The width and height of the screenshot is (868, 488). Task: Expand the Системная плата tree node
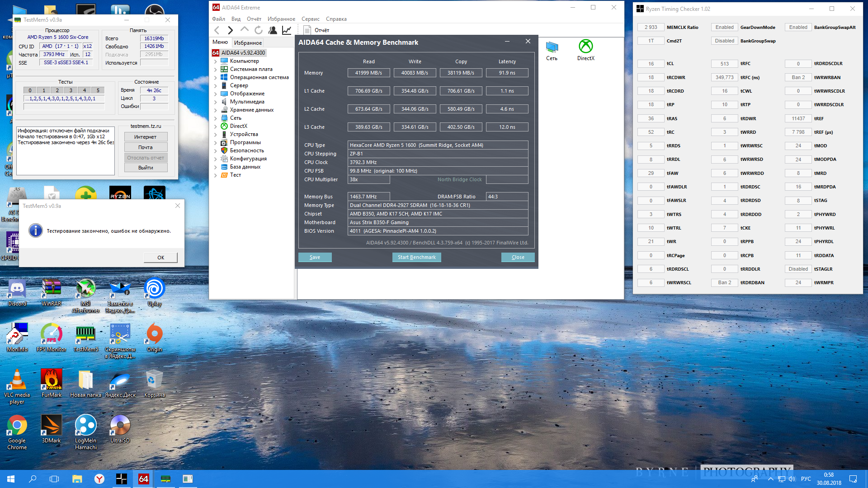tap(215, 69)
